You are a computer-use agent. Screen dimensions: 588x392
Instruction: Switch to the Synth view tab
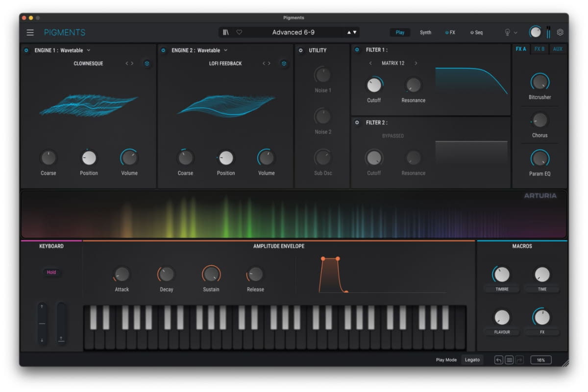(x=425, y=32)
